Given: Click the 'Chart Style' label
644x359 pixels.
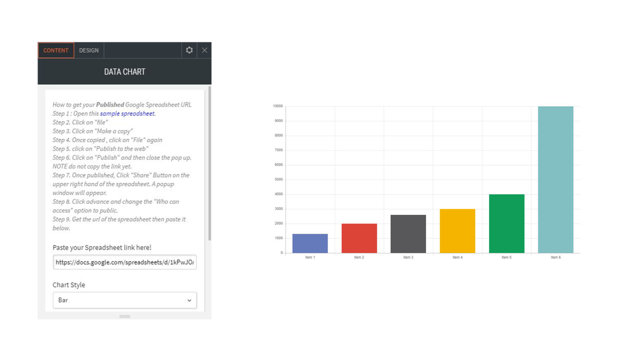Looking at the screenshot, I should coord(69,285).
